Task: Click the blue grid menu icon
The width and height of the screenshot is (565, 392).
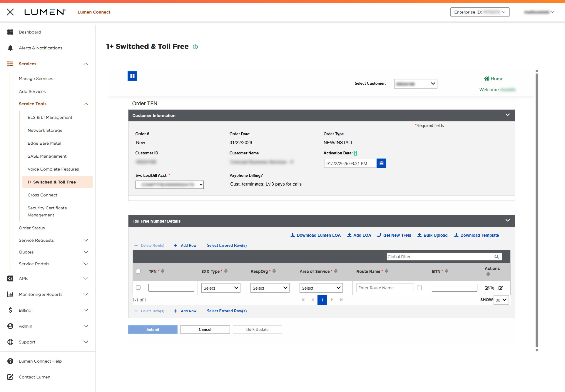Action: pyautogui.click(x=132, y=76)
